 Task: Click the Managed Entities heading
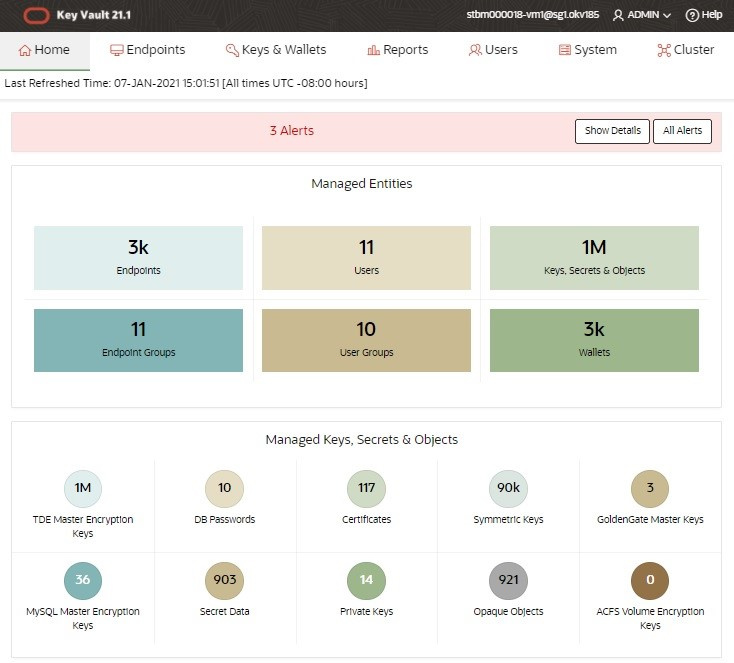coord(362,184)
